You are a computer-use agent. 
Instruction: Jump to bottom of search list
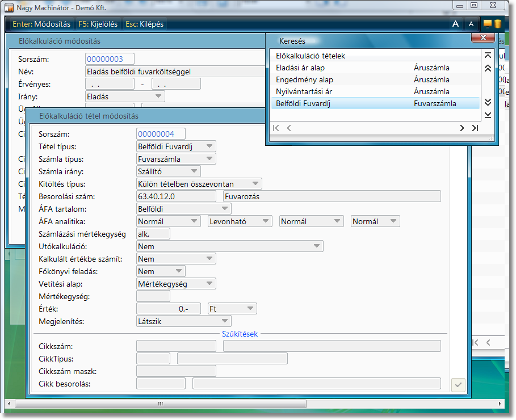487,115
